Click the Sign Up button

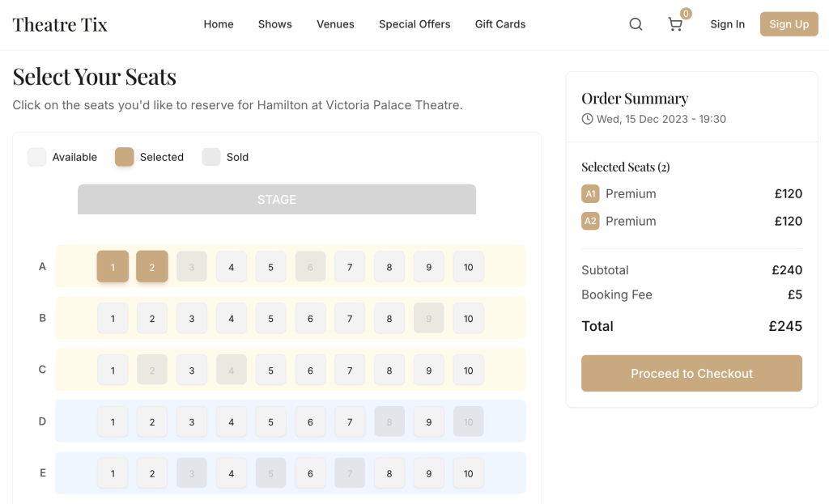click(x=789, y=24)
